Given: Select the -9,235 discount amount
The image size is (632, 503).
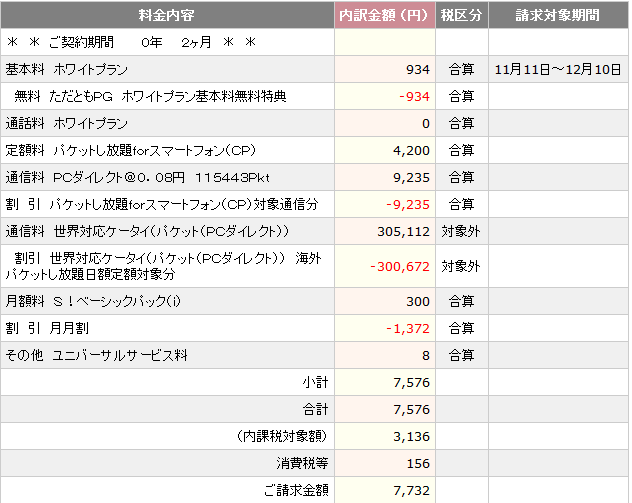Looking at the screenshot, I should click(x=408, y=205).
